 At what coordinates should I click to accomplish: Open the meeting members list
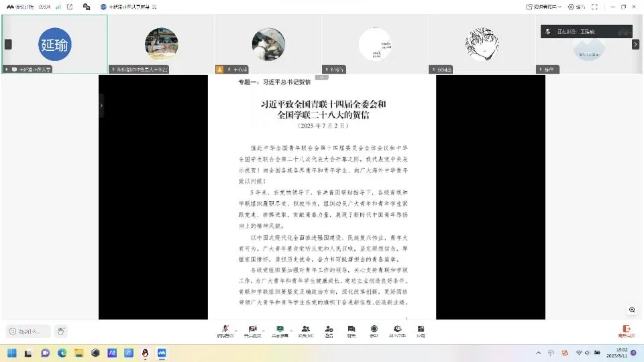click(x=305, y=330)
